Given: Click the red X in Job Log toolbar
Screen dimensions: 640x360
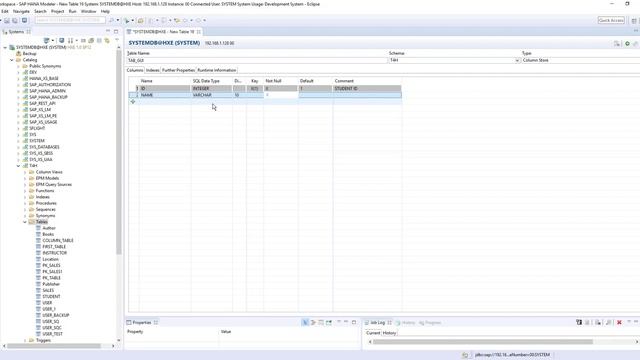Looking at the screenshot, I should tap(619, 322).
